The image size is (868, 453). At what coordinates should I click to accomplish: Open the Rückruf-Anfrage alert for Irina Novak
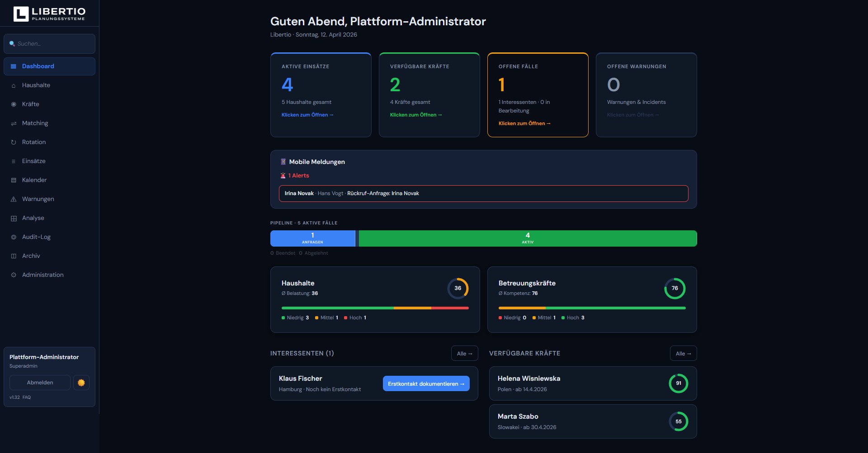pos(483,193)
